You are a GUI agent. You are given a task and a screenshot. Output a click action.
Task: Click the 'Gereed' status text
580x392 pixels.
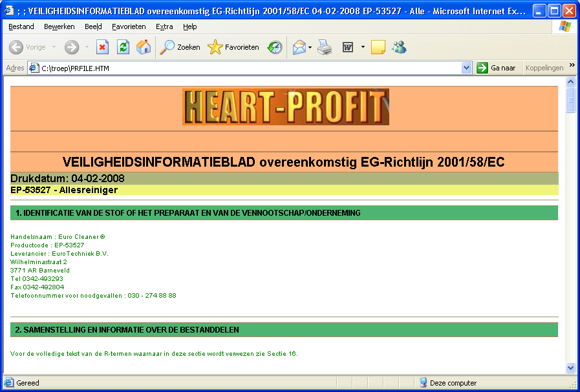click(x=28, y=383)
